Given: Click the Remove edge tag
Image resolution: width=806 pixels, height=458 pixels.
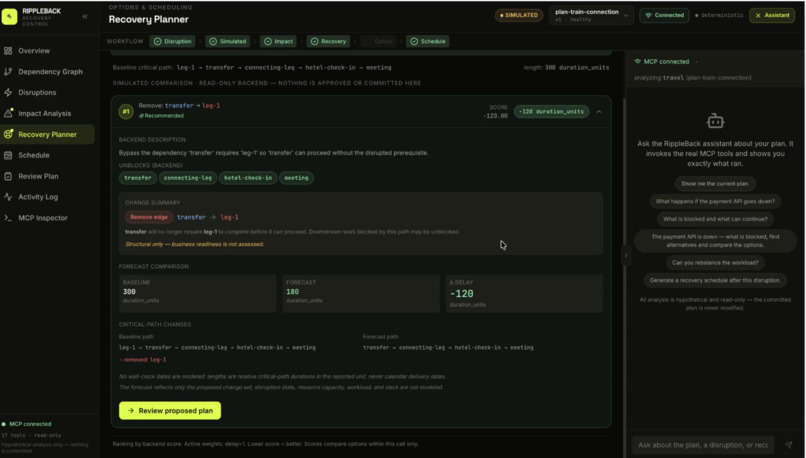Looking at the screenshot, I should coord(149,217).
